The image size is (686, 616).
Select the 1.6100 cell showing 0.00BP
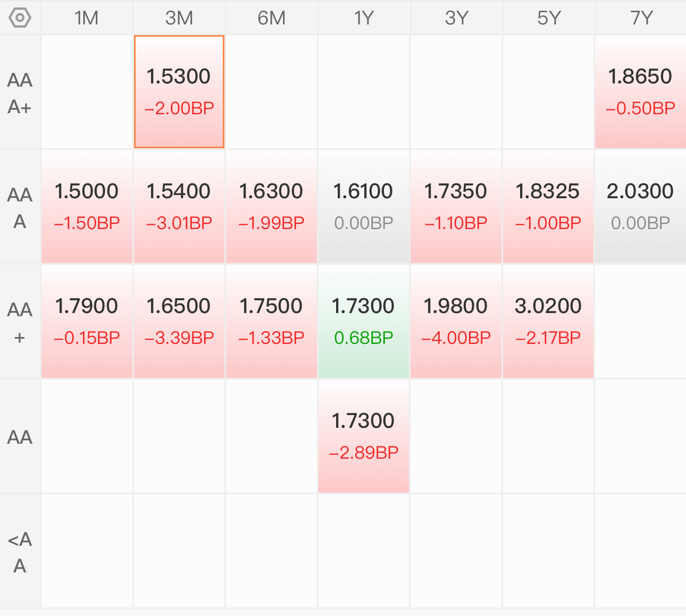(364, 207)
